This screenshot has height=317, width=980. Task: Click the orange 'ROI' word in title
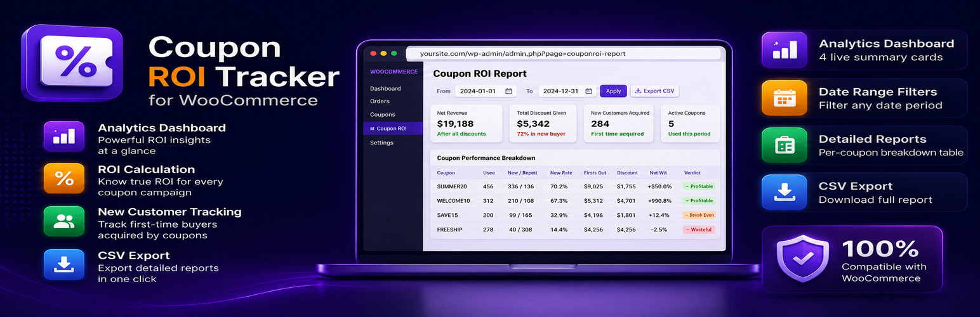[x=176, y=77]
